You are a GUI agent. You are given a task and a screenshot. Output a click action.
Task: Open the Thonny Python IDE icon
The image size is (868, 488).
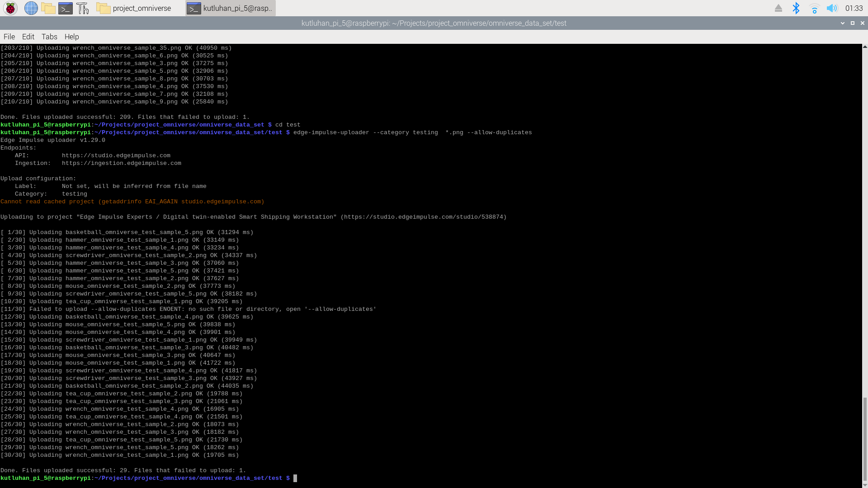[x=82, y=8]
